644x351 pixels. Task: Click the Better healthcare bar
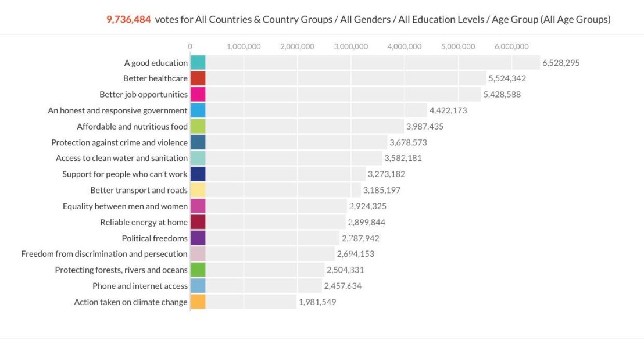tap(346, 78)
